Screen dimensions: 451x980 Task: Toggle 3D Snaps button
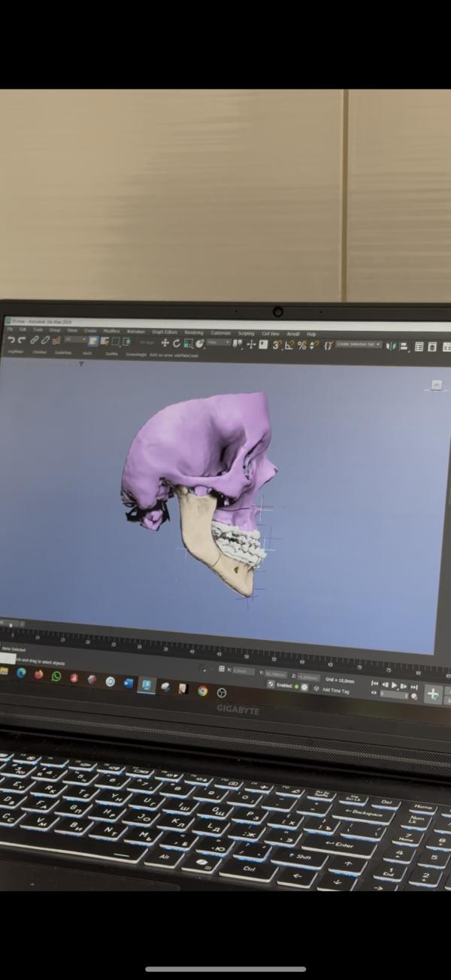point(277,345)
